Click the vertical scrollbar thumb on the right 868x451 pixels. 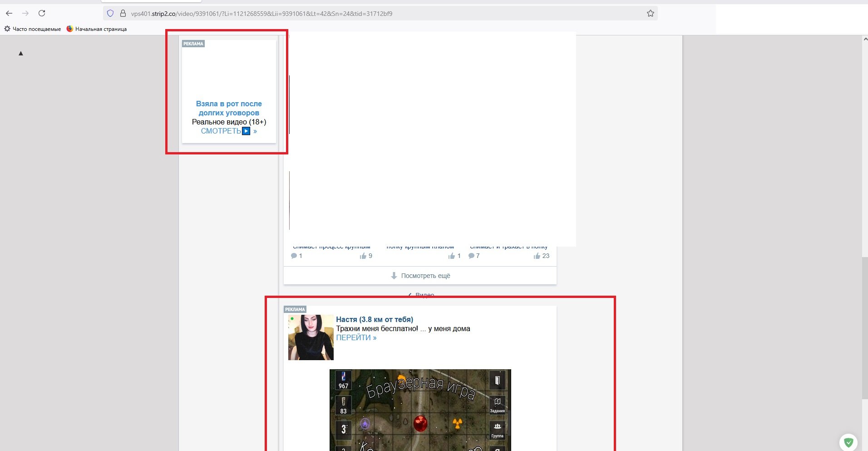[864, 327]
